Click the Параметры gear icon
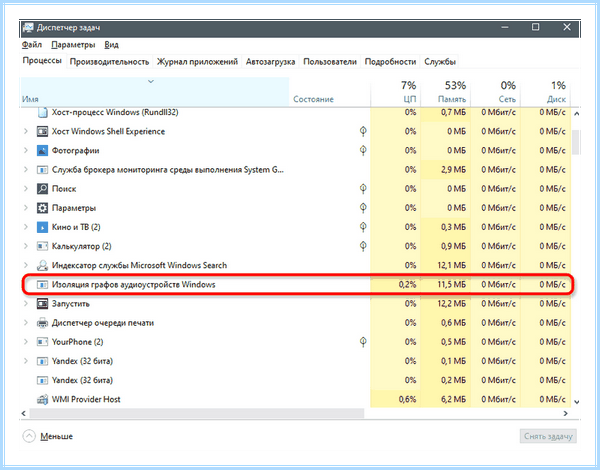600x470 pixels. click(x=42, y=208)
